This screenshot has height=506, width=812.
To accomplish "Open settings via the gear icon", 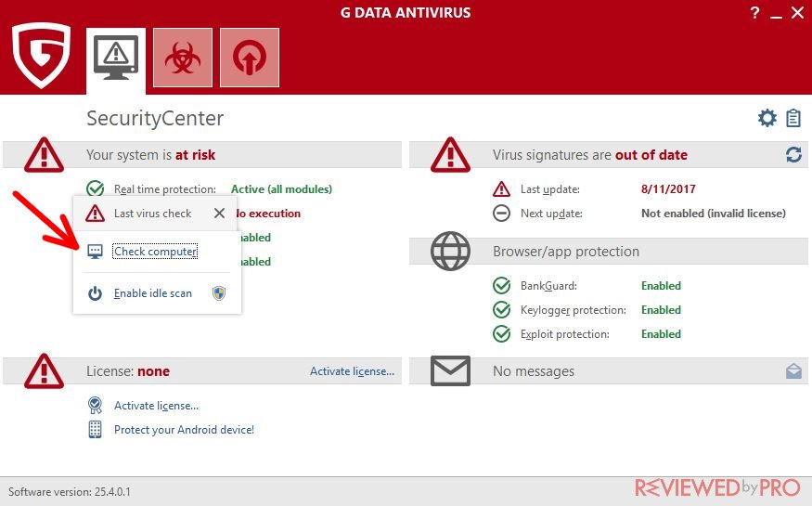I will (x=767, y=118).
